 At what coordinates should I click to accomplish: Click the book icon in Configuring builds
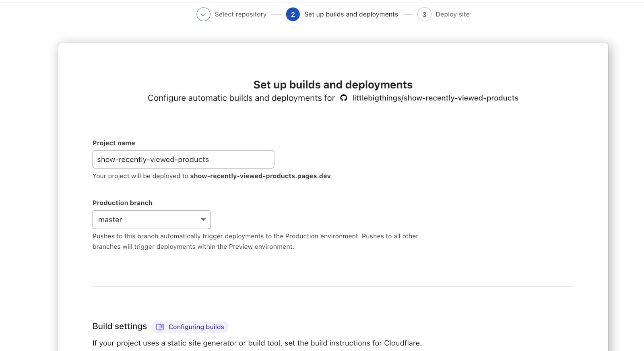[x=160, y=327]
